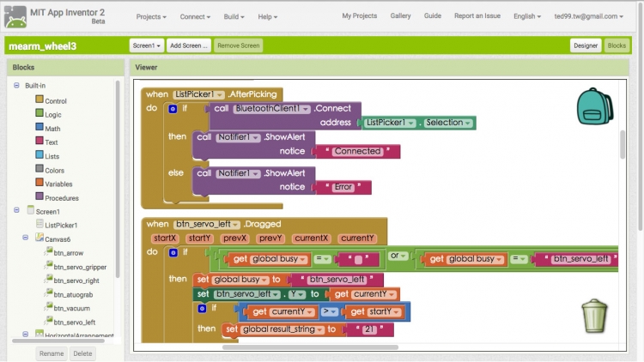
Task: Switch to Designer view
Action: (586, 45)
